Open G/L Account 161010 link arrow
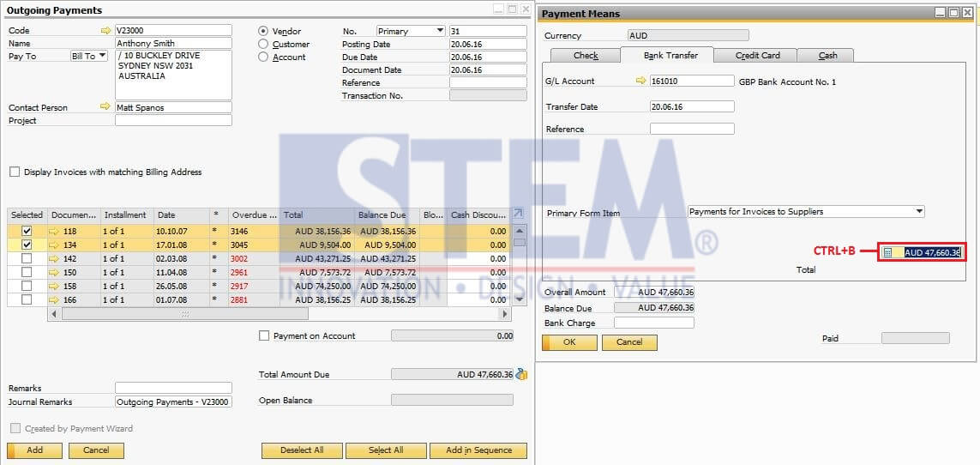 pos(640,81)
